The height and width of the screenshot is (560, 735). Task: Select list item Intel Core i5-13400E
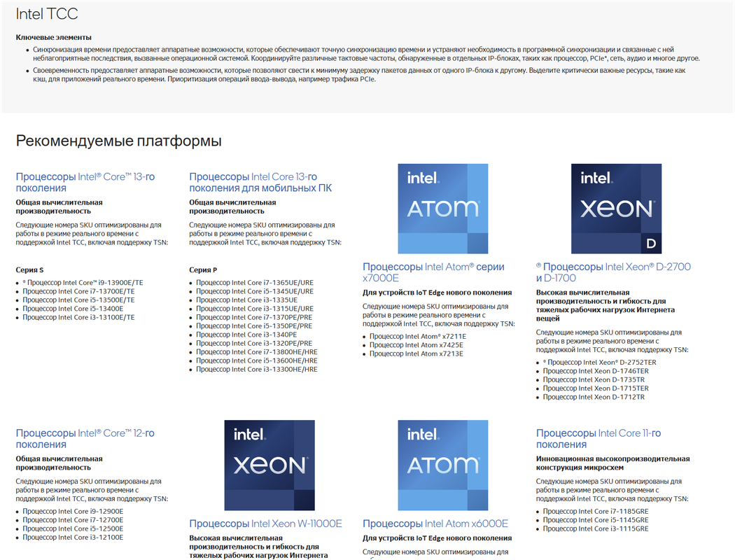(73, 309)
